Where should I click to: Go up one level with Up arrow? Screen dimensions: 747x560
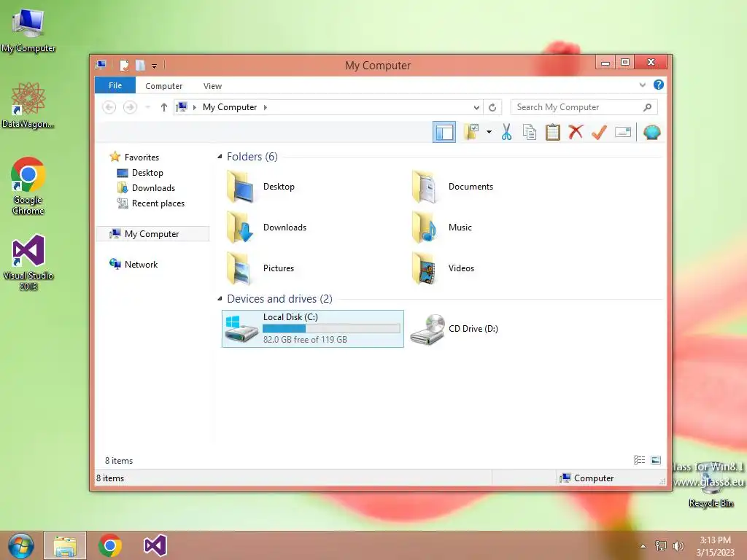pos(164,107)
